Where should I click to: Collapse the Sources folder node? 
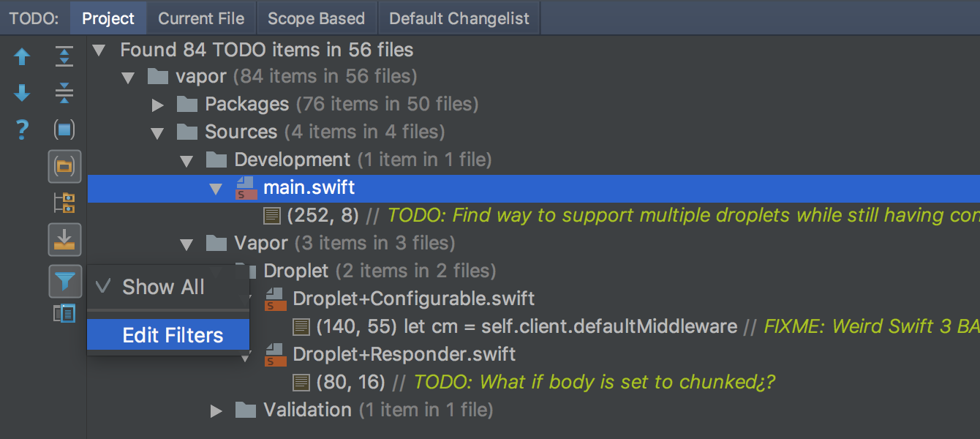click(x=157, y=132)
